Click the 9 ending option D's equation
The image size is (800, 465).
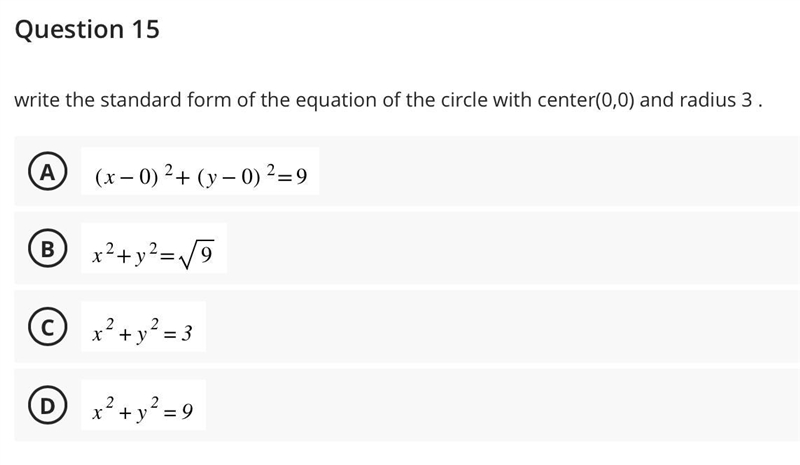187,411
